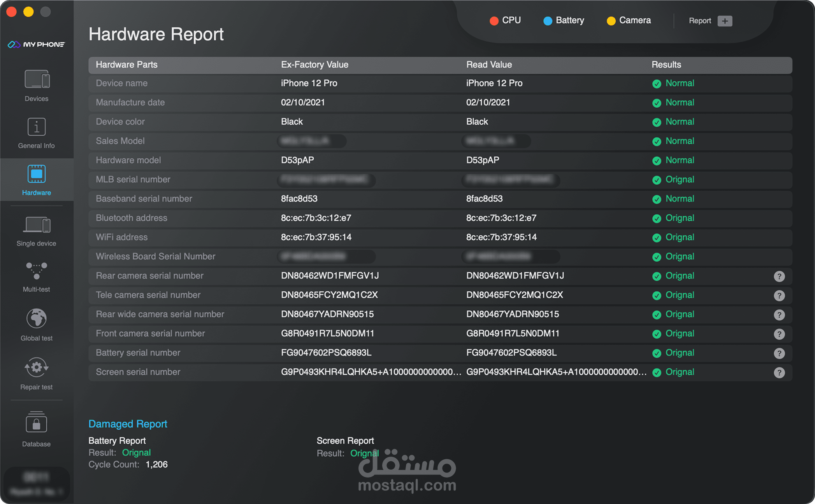The image size is (815, 504).
Task: Open help for Rear camera serial number
Action: point(779,276)
